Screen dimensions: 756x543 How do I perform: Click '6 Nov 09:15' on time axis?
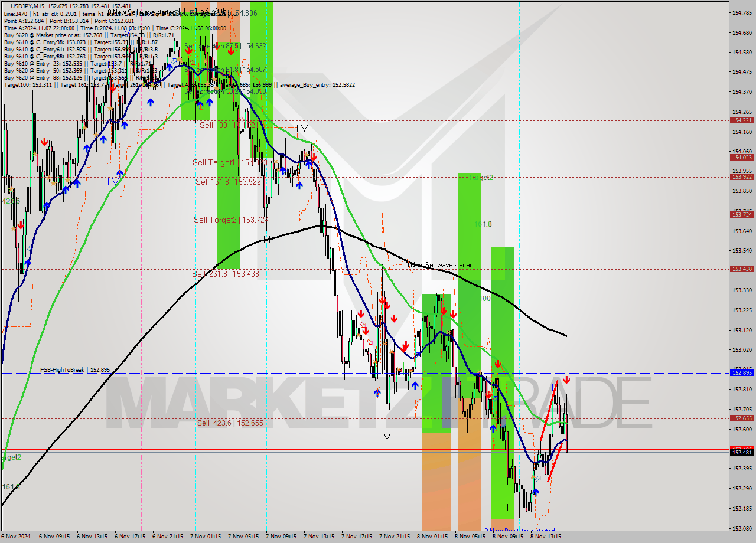pos(56,537)
